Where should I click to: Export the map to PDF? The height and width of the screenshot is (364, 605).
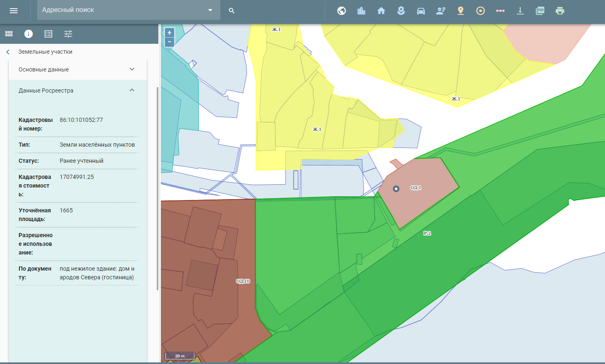tap(540, 11)
